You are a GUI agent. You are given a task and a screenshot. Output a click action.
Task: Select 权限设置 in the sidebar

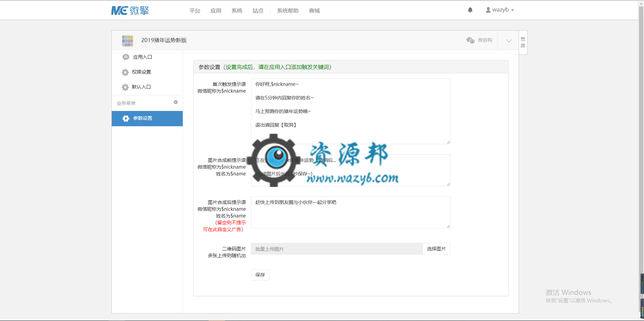[147, 72]
